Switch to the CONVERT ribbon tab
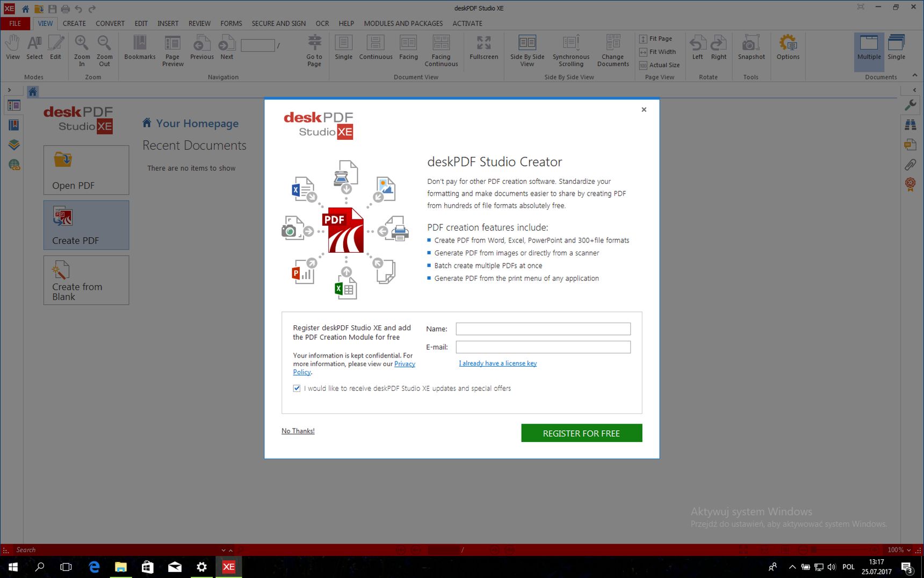This screenshot has width=924, height=578. 110,23
